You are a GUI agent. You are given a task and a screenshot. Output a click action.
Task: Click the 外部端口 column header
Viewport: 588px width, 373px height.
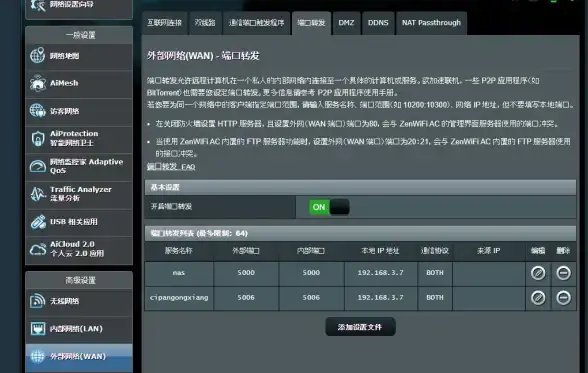tap(246, 251)
